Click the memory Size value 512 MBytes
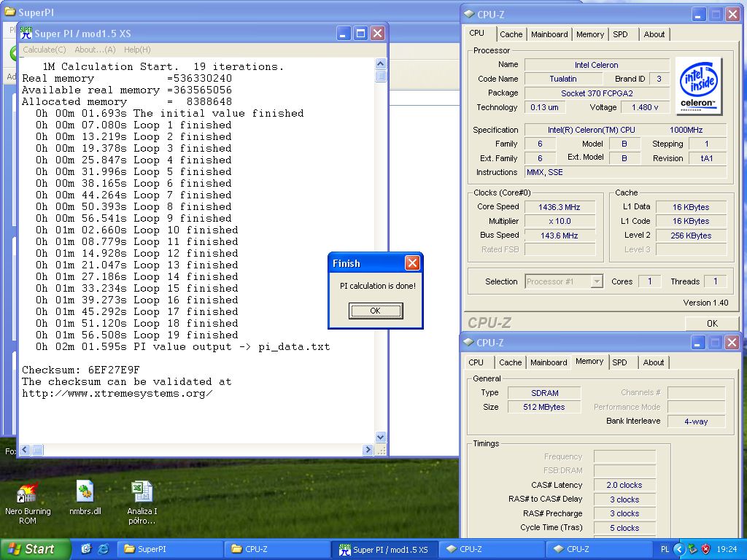The width and height of the screenshot is (747, 560). [x=544, y=407]
